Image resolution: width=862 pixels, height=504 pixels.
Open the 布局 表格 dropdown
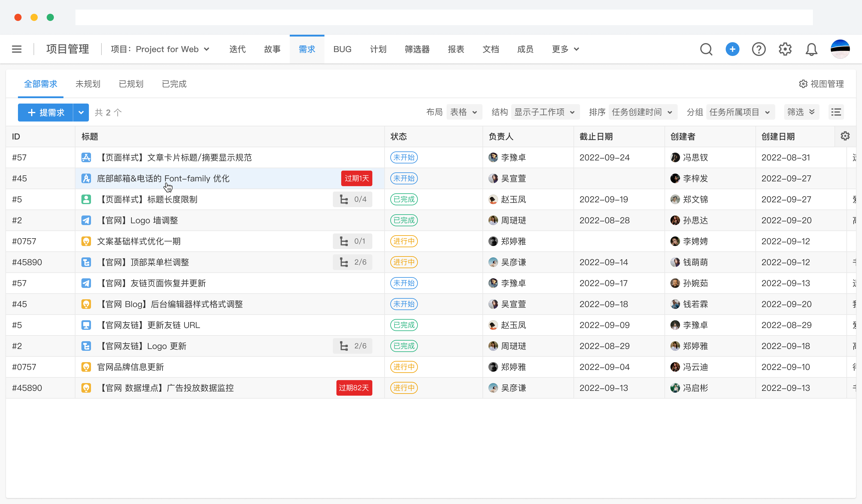[464, 112]
